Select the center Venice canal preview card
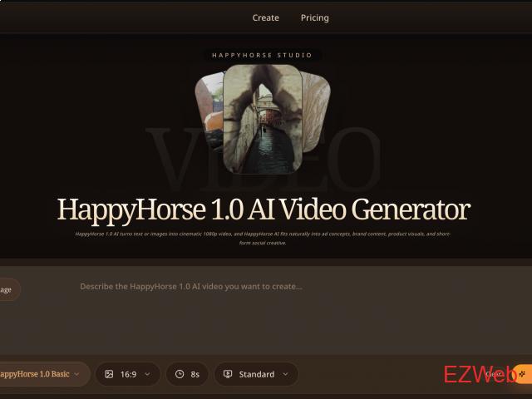This screenshot has height=399, width=532. [262, 119]
